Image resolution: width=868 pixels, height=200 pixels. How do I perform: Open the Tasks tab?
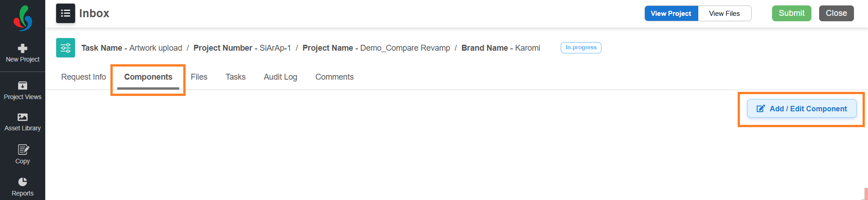[x=235, y=77]
